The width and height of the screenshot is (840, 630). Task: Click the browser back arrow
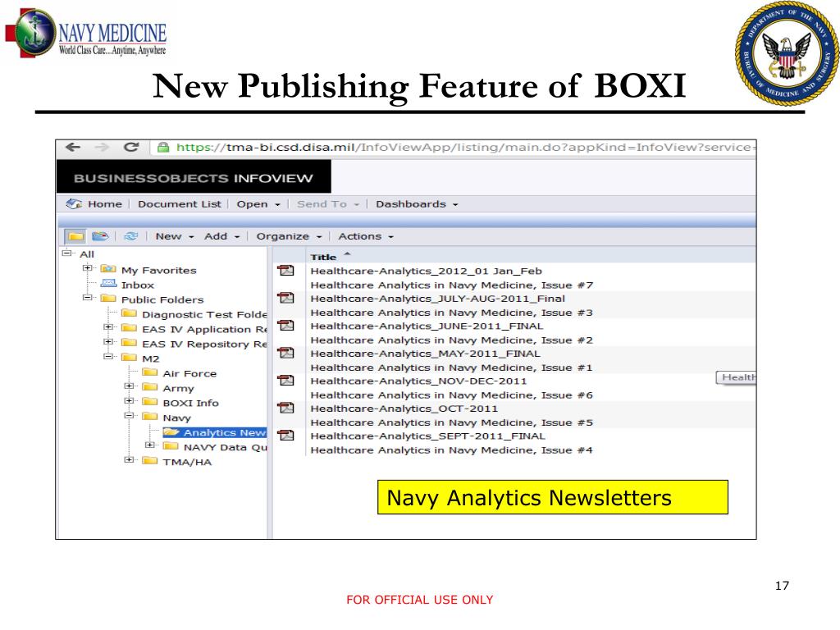pyautogui.click(x=73, y=148)
